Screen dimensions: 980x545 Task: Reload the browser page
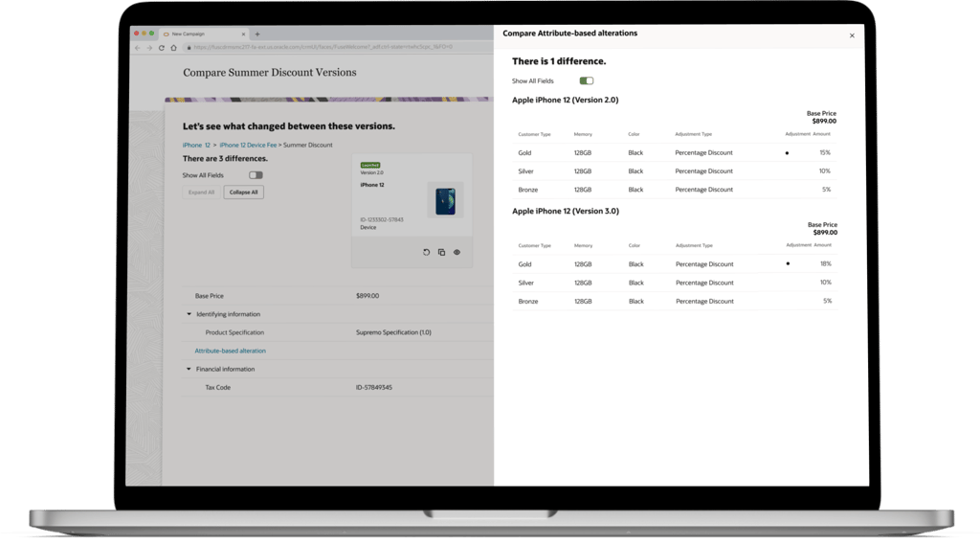(x=161, y=48)
